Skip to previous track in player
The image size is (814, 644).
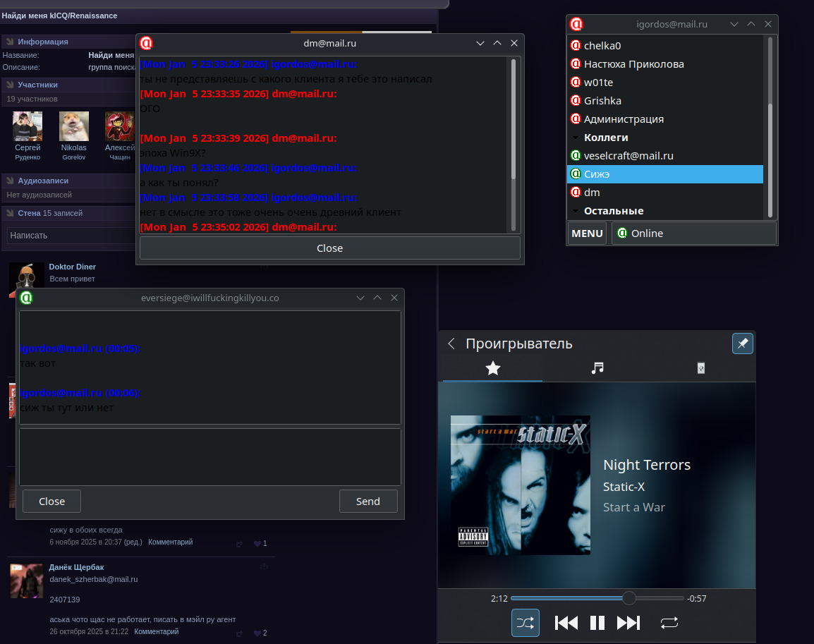(x=566, y=622)
